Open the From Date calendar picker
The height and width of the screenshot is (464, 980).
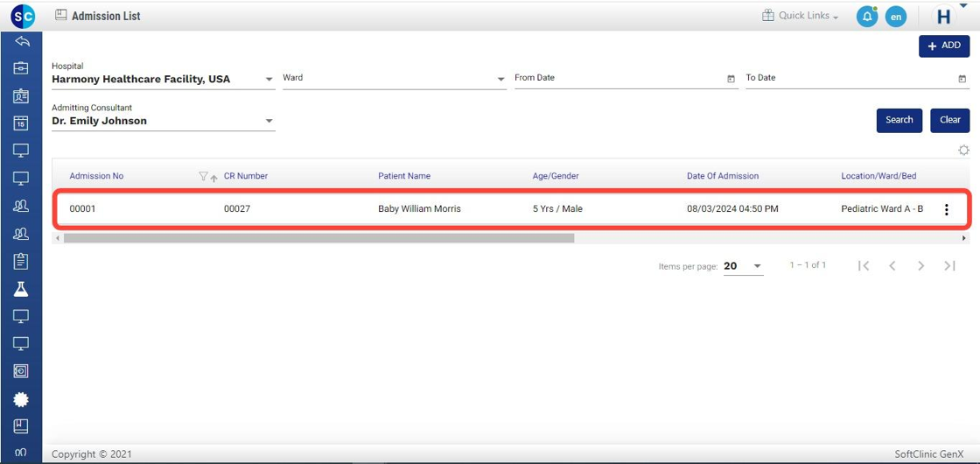731,79
